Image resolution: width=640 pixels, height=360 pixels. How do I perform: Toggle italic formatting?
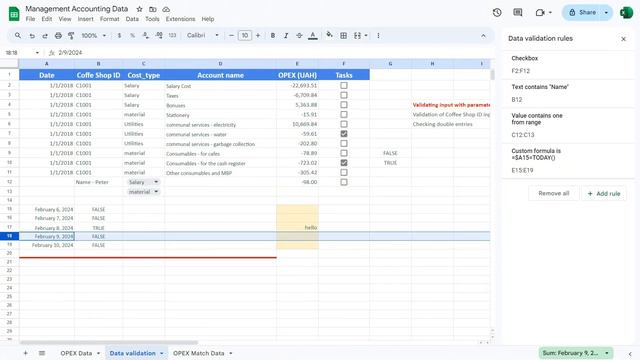pyautogui.click(x=286, y=36)
